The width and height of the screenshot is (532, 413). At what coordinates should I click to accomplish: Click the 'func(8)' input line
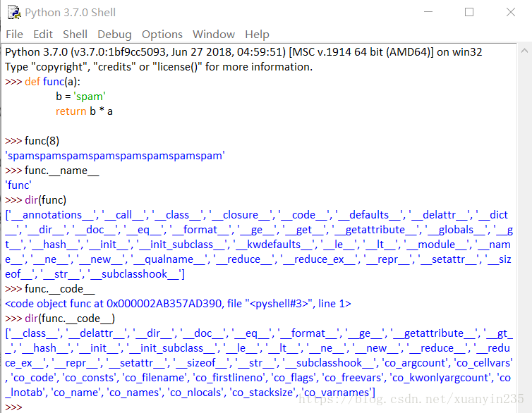32,140
